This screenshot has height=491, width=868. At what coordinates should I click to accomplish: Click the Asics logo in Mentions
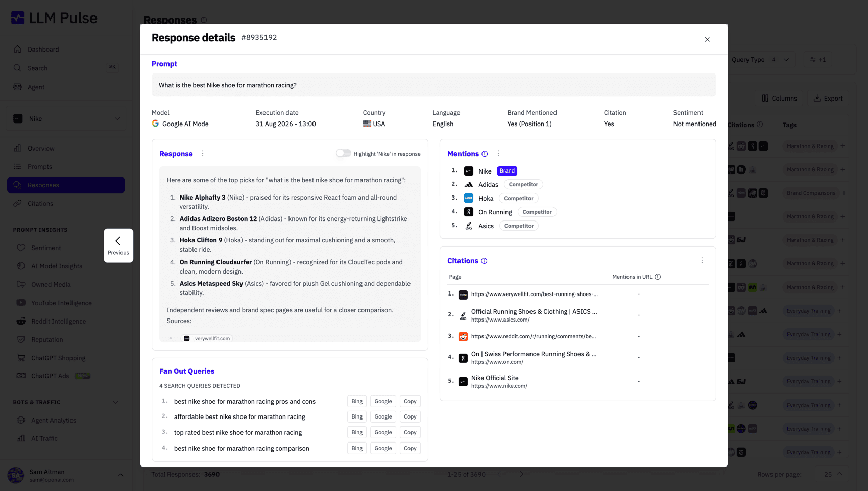click(469, 226)
